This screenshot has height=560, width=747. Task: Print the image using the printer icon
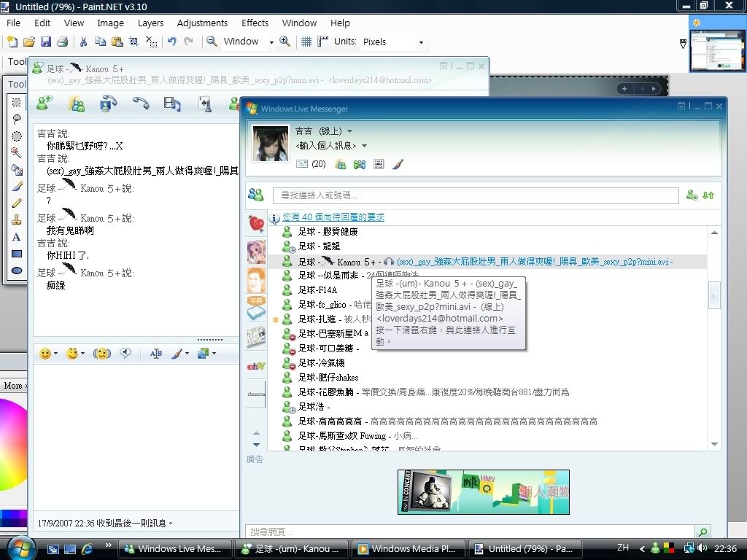point(63,42)
